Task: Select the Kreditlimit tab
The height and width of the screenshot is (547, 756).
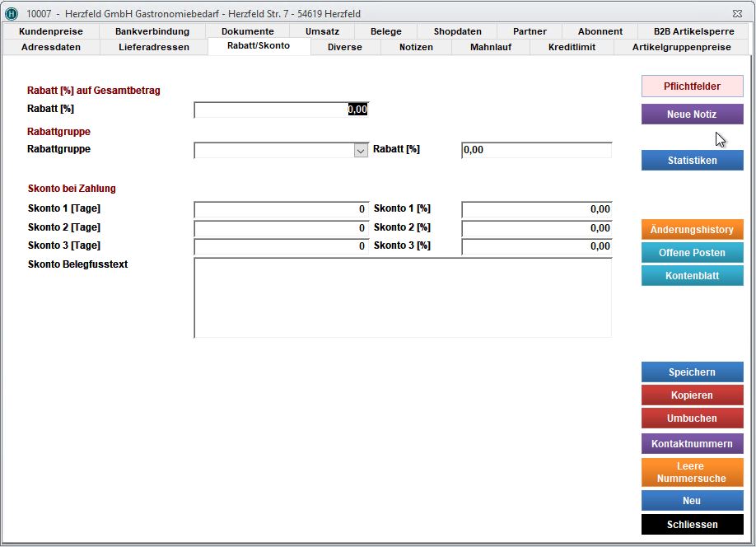Action: pyautogui.click(x=572, y=47)
